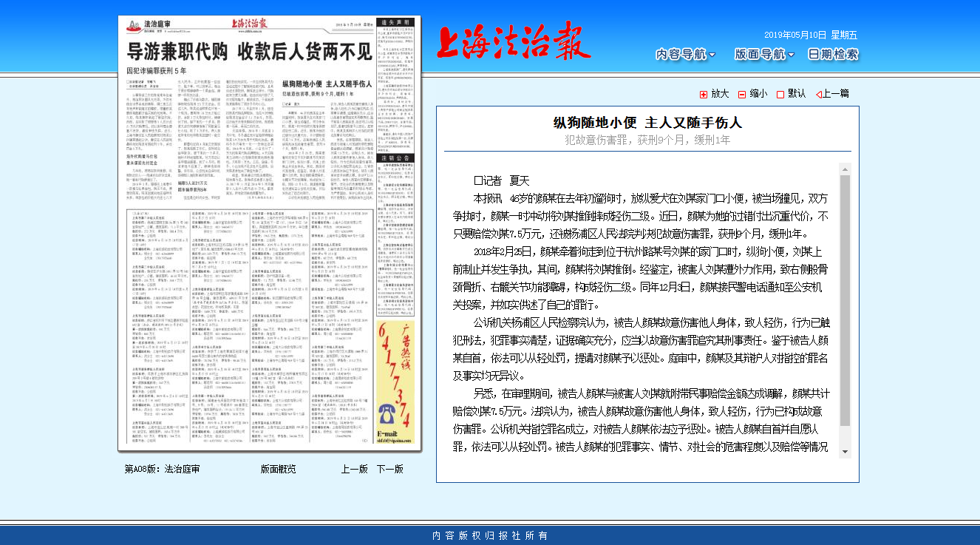Expand the 内容导航 dropdown

(680, 54)
